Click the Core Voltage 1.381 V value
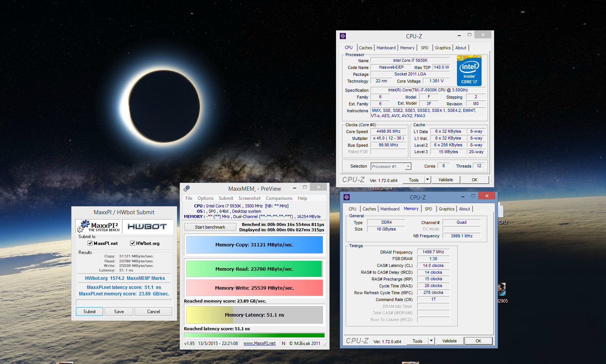This screenshot has width=606, height=364. point(436,81)
